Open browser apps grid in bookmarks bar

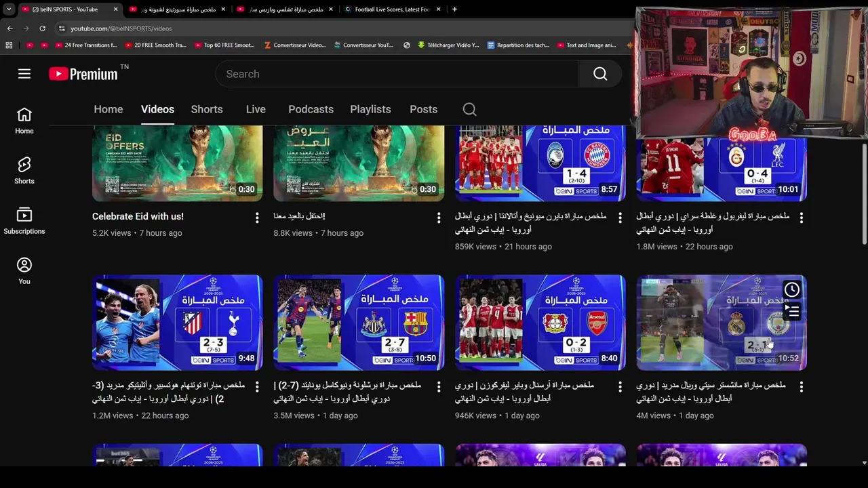(9, 45)
